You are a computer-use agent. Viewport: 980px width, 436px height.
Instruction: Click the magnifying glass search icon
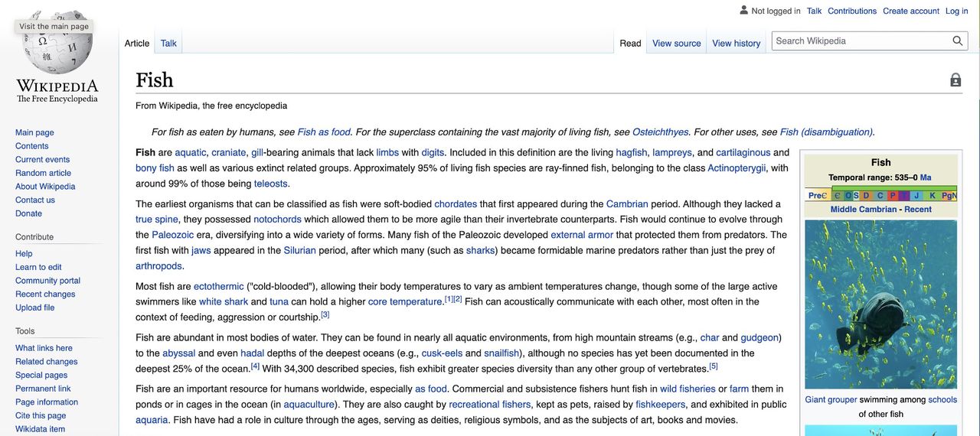click(957, 41)
